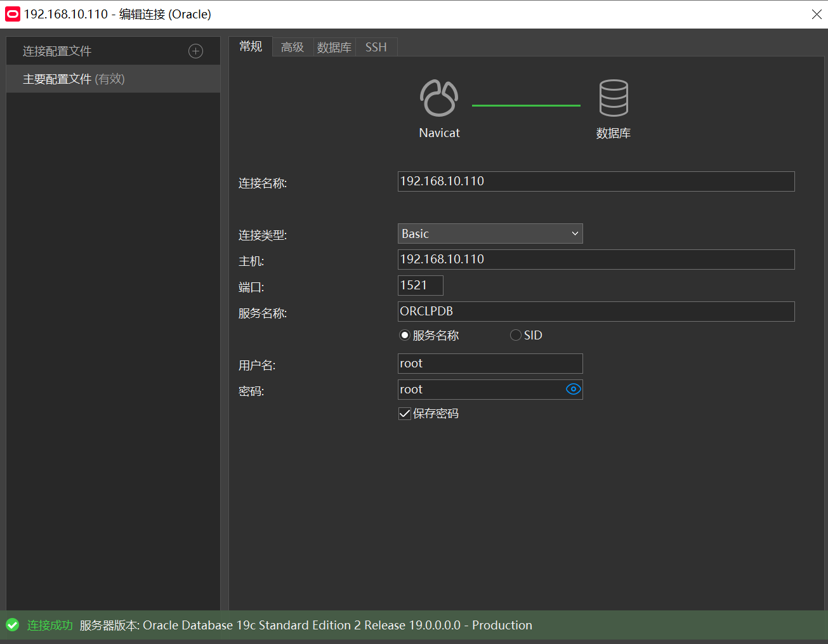Open the 连接类型 Basic dropdown
This screenshot has width=828, height=644.
click(x=490, y=233)
